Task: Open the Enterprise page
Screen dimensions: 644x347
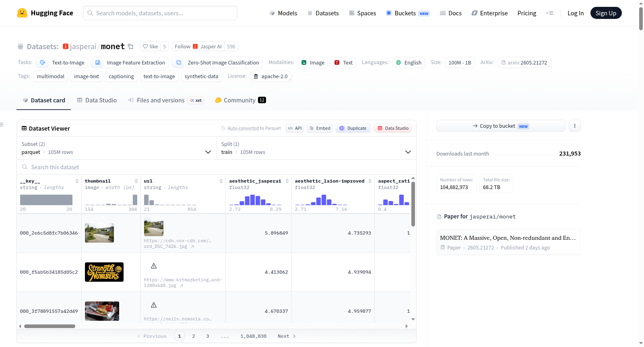Action: pos(489,13)
